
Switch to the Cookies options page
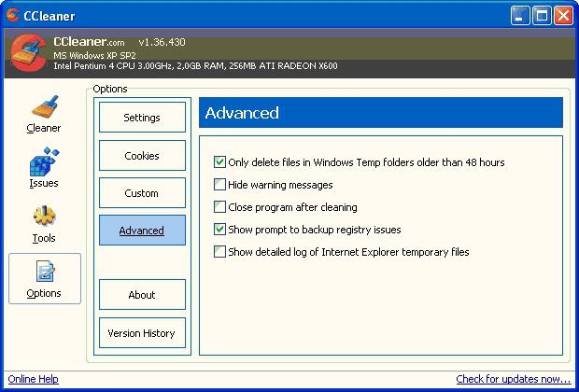[x=142, y=155]
